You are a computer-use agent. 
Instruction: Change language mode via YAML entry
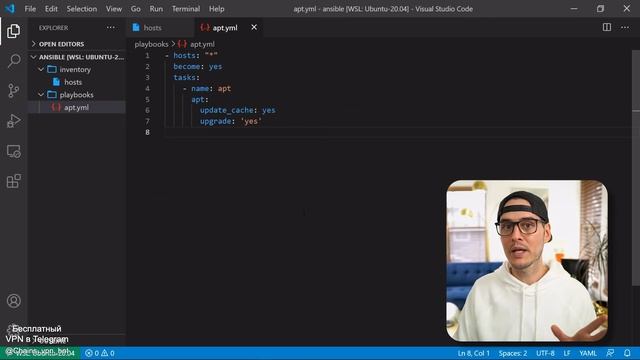[x=588, y=353]
